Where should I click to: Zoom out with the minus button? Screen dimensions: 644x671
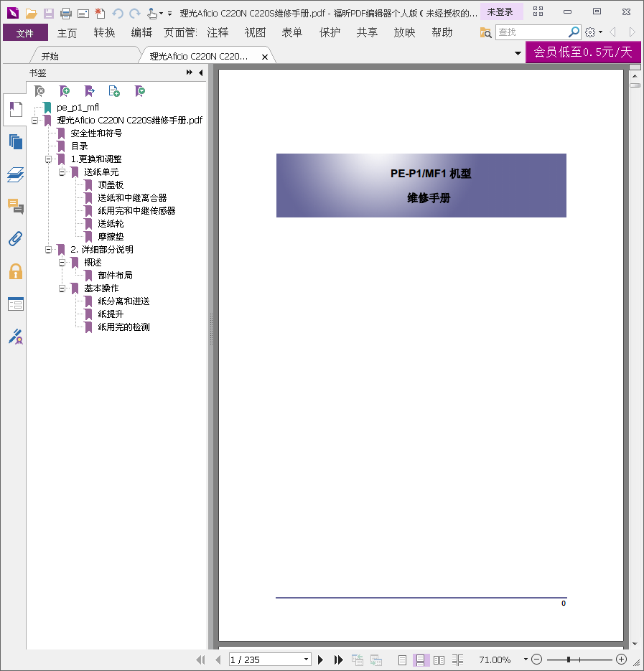click(x=536, y=660)
